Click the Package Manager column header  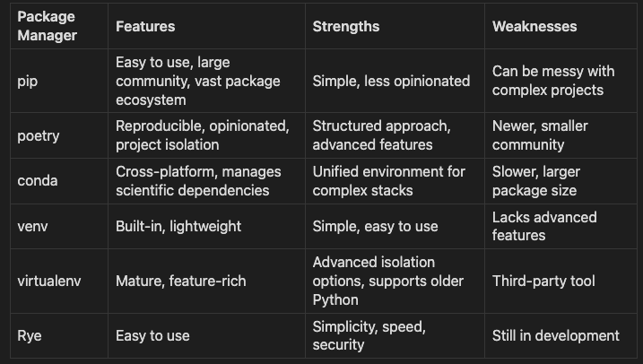(59, 26)
